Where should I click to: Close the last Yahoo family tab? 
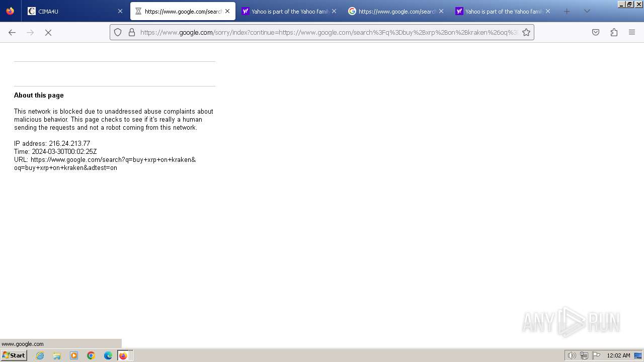tap(548, 11)
